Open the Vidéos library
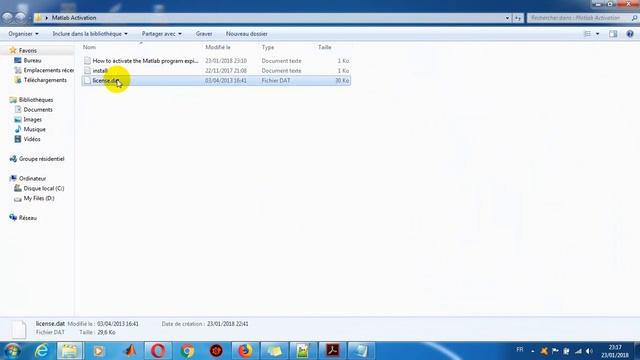Viewport: 640px width, 360px height. 31,139
